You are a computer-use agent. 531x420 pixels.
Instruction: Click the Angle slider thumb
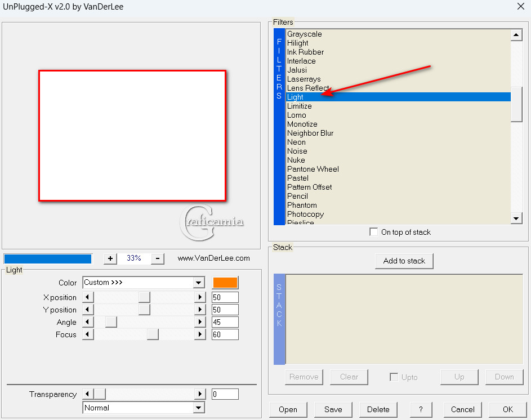[111, 322]
